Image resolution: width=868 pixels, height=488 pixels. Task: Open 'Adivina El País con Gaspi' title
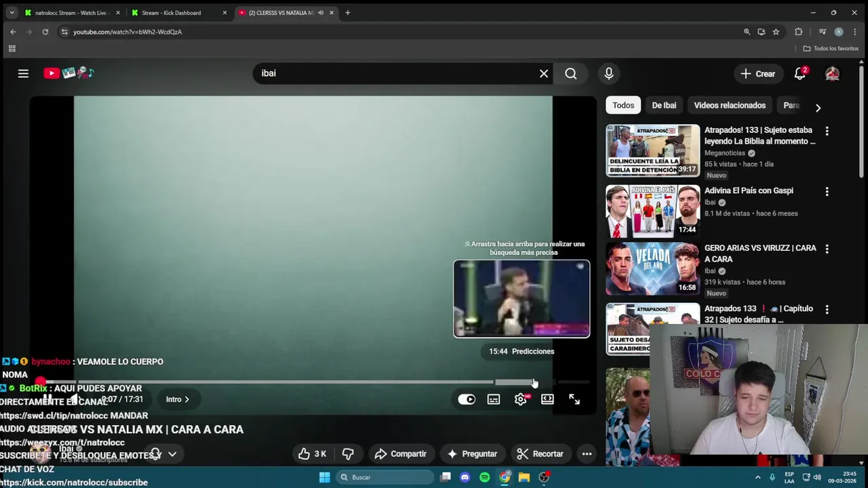click(749, 190)
